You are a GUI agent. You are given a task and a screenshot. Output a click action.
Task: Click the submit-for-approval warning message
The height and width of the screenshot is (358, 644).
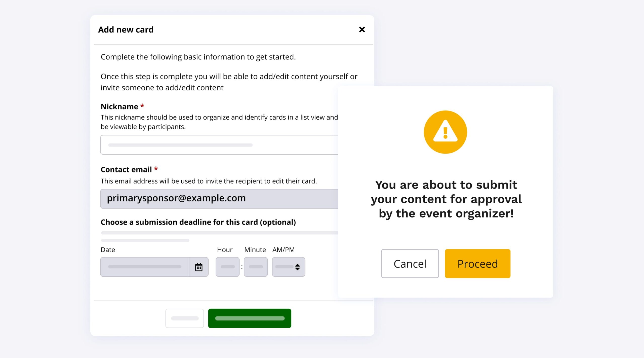coord(446,199)
